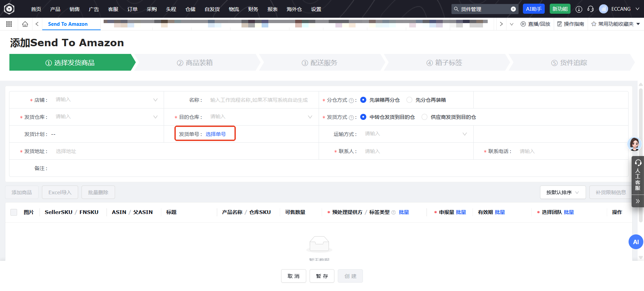The height and width of the screenshot is (291, 644).
Task: Click 批量 link next to 标签类型
Action: coord(404,212)
